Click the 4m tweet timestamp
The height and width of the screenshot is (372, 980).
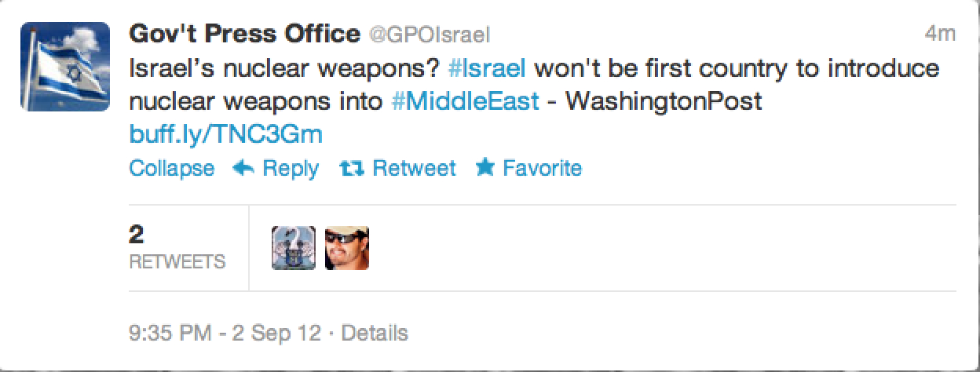pyautogui.click(x=939, y=34)
